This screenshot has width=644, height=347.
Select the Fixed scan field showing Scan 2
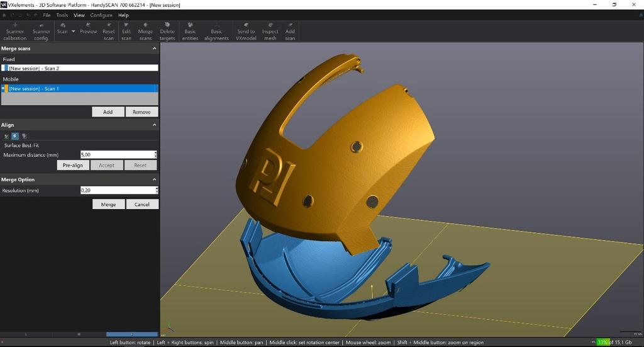80,68
